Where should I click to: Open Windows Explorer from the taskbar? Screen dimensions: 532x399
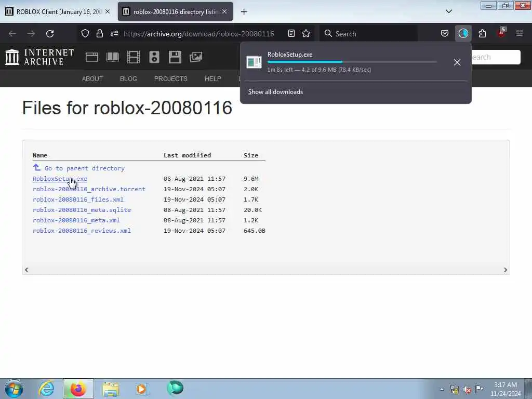pyautogui.click(x=111, y=389)
